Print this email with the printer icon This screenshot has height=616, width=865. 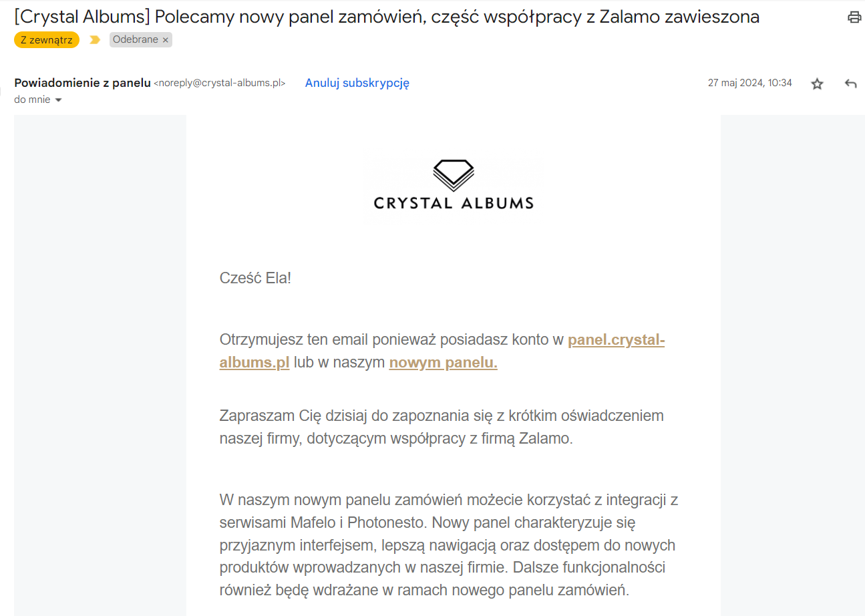854,17
